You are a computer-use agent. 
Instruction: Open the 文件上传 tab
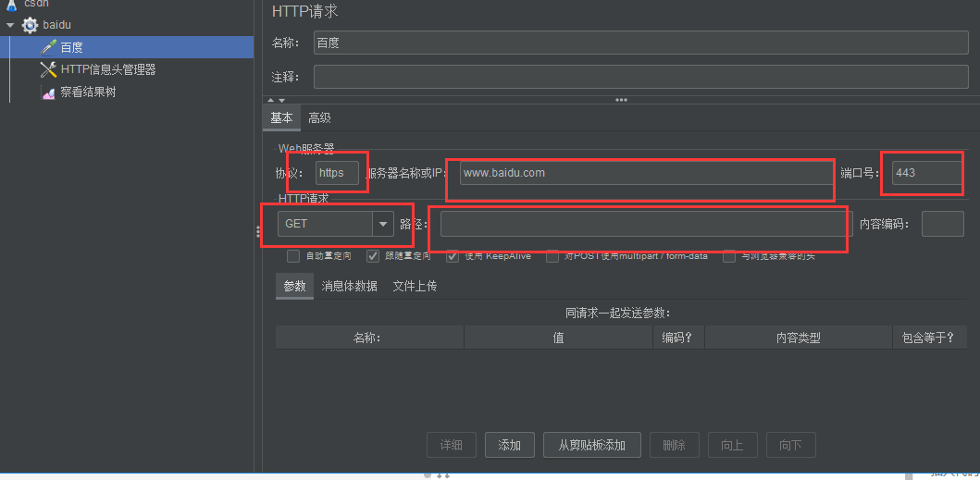pos(415,287)
